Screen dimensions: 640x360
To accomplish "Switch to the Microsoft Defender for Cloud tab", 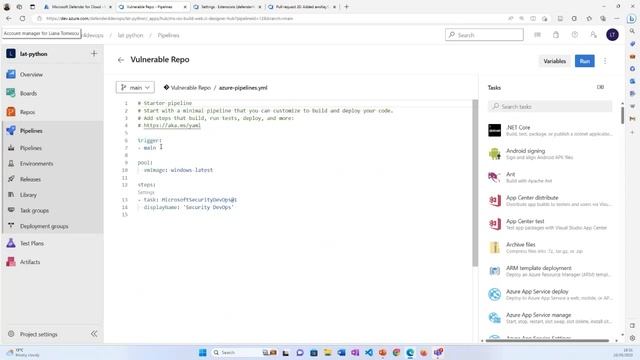I will click(x=77, y=7).
